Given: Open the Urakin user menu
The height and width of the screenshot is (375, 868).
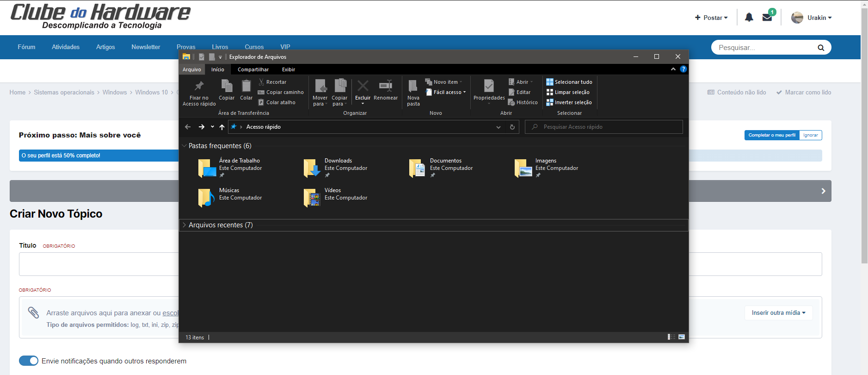Looking at the screenshot, I should click(x=812, y=18).
